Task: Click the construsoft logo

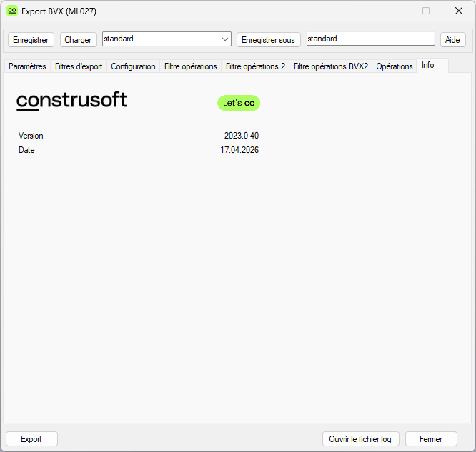Action: 72,101
